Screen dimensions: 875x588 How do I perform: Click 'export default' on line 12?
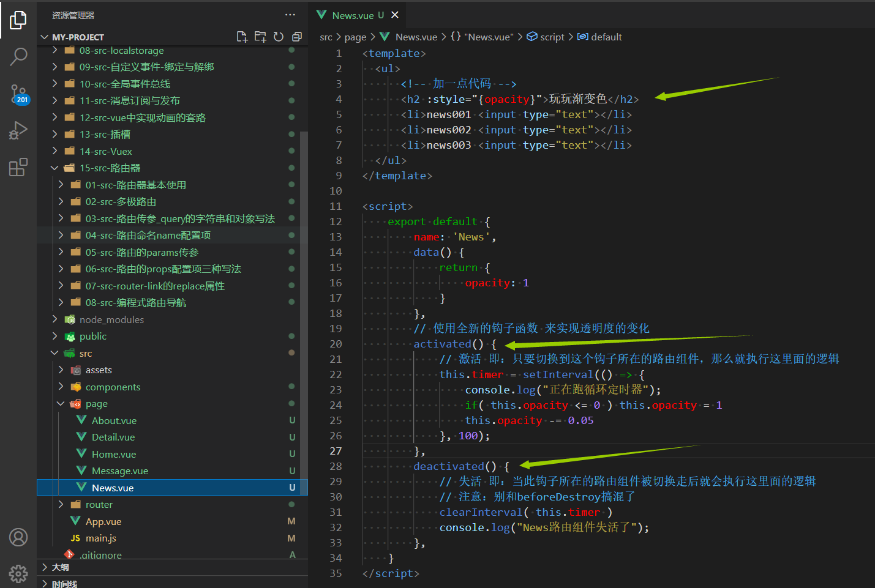pyautogui.click(x=432, y=221)
